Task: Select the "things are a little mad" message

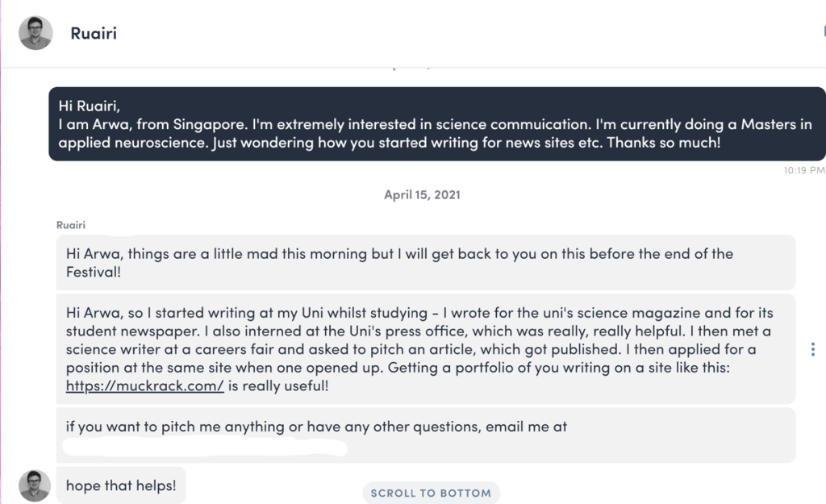Action: pyautogui.click(x=425, y=263)
